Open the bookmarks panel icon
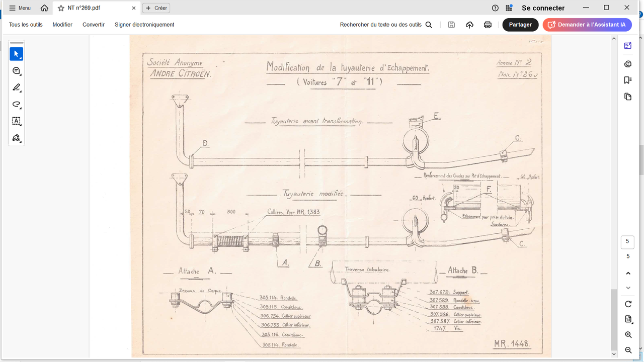This screenshot has height=362, width=644. (x=627, y=80)
